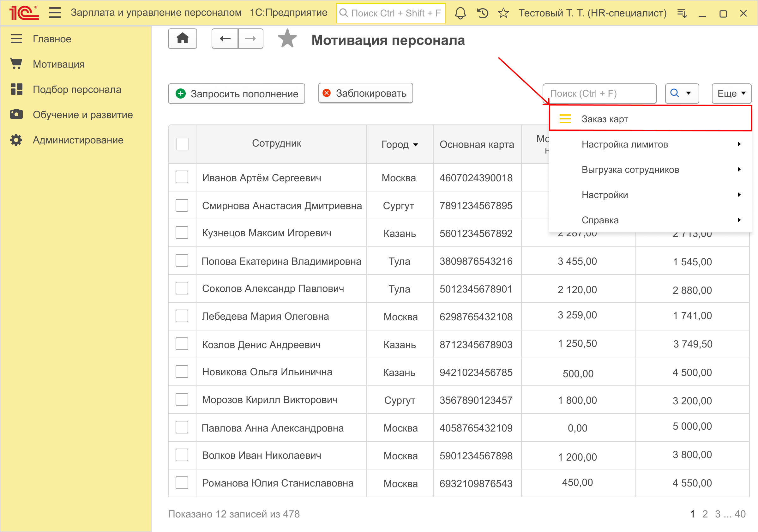Select checkbox for Романова Юлия Станиславовна
The width and height of the screenshot is (758, 532).
182,483
